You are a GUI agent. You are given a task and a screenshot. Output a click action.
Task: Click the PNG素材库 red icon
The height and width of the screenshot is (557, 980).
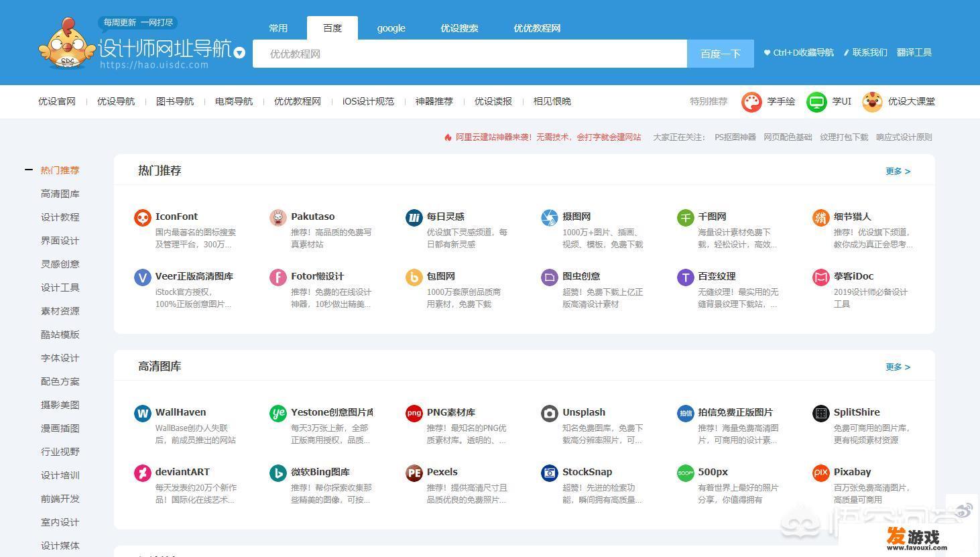414,414
